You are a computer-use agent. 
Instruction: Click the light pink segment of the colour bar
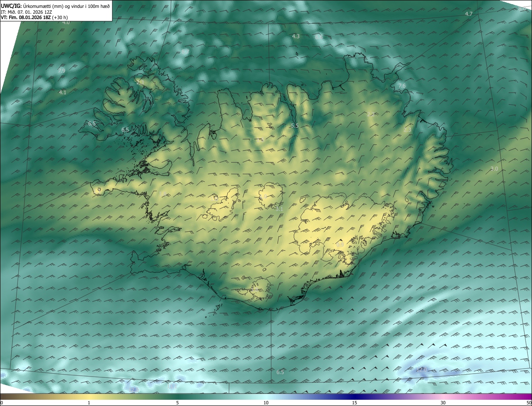pyautogui.click(x=443, y=396)
